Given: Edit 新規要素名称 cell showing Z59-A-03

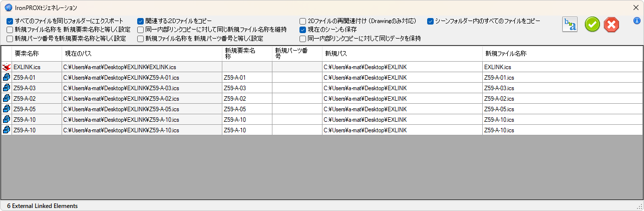Looking at the screenshot, I should tap(247, 88).
